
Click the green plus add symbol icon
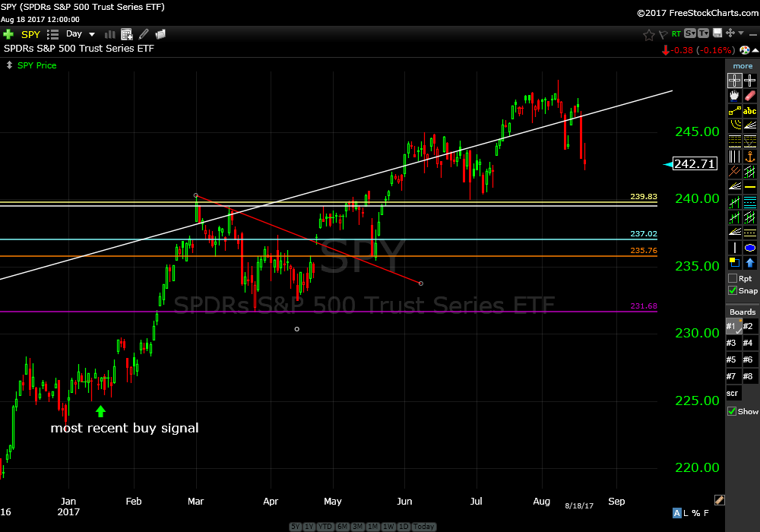coord(8,34)
